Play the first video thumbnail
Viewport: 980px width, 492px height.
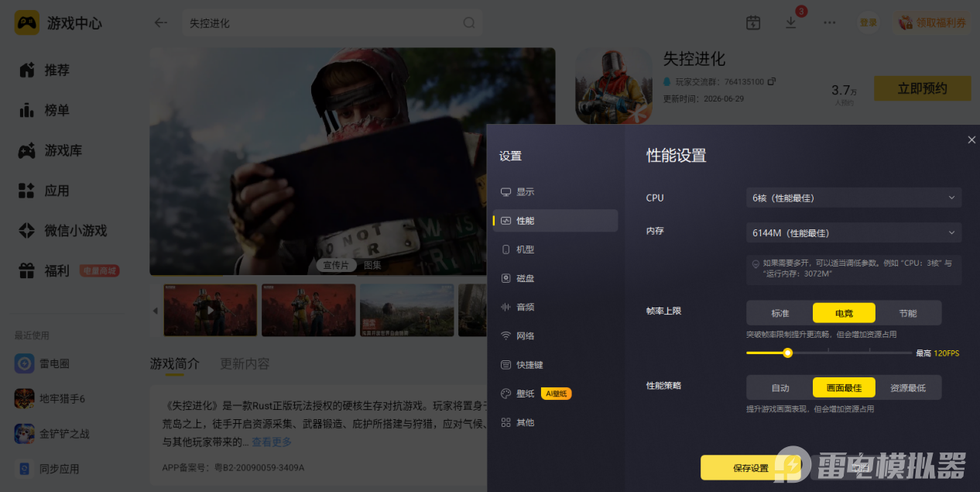click(210, 310)
